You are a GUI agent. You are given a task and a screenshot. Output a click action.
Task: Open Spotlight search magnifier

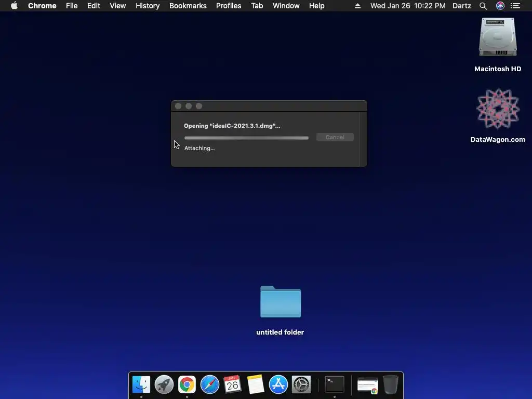tap(483, 6)
